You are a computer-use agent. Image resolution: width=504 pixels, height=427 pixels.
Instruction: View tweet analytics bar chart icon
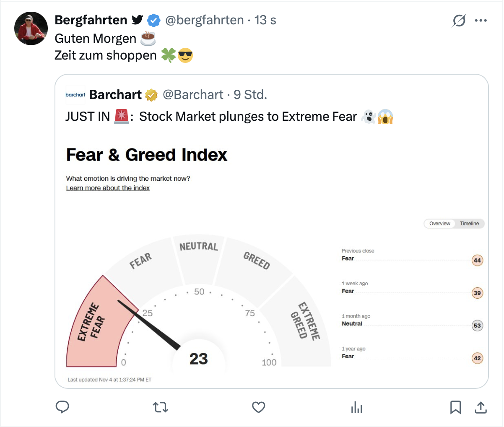(x=356, y=407)
